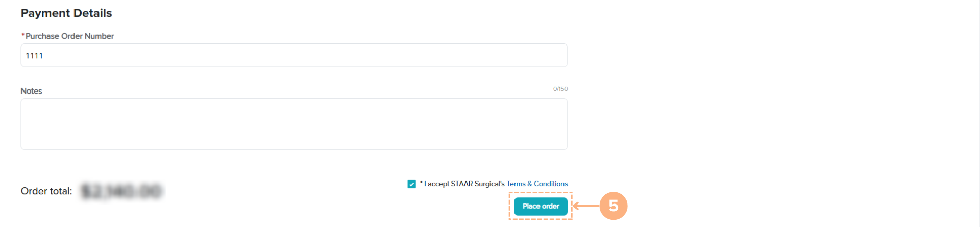The width and height of the screenshot is (980, 227).
Task: Focus the Purchase Order Number input field
Action: click(294, 56)
